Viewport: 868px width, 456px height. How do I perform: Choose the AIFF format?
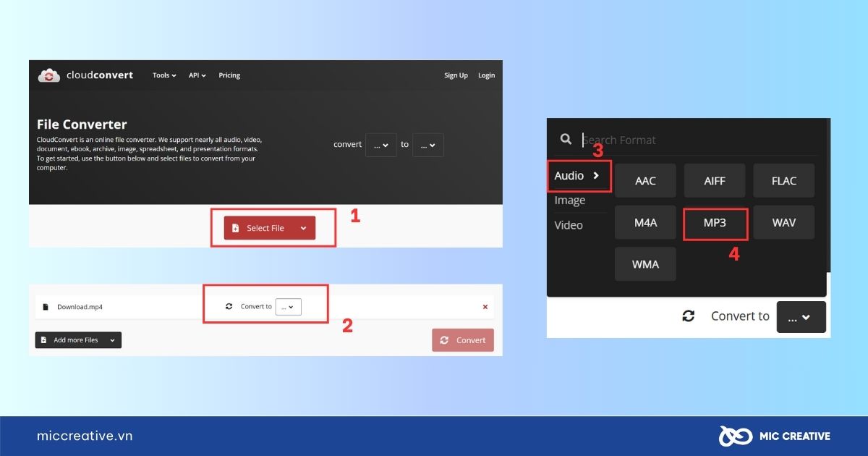click(x=715, y=181)
